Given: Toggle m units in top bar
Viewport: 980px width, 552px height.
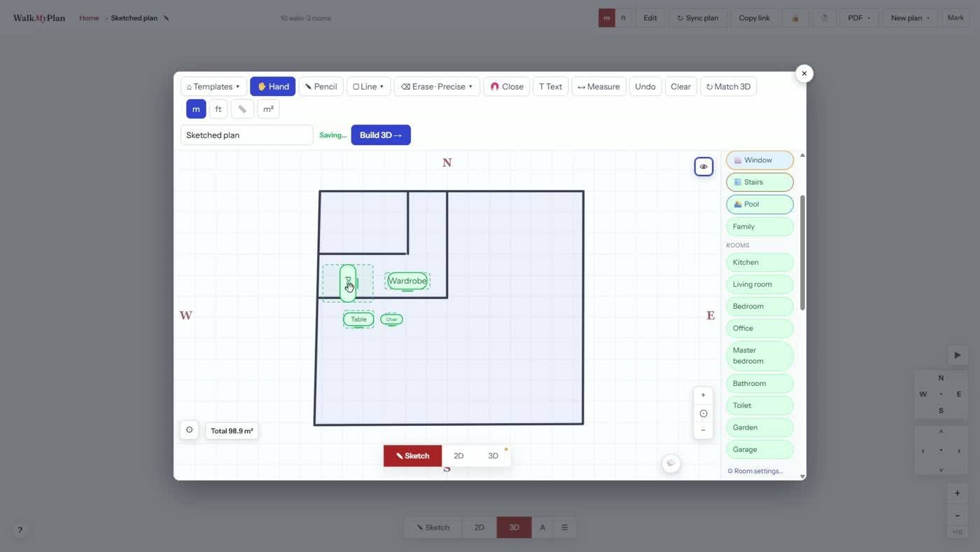Looking at the screenshot, I should [x=606, y=18].
